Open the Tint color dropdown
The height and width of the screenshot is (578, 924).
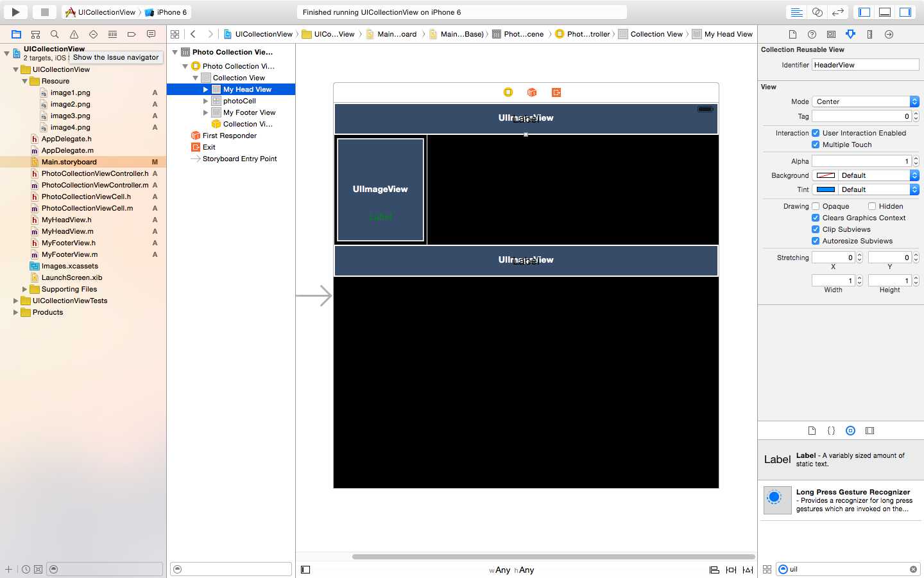pyautogui.click(x=878, y=189)
